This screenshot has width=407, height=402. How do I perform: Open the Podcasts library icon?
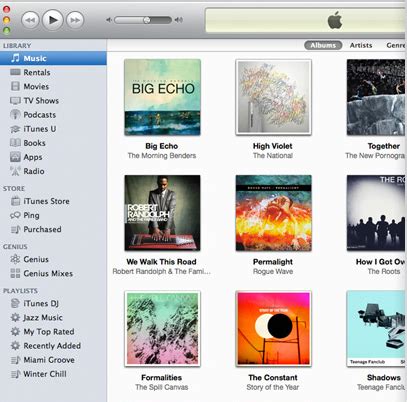pyautogui.click(x=15, y=114)
